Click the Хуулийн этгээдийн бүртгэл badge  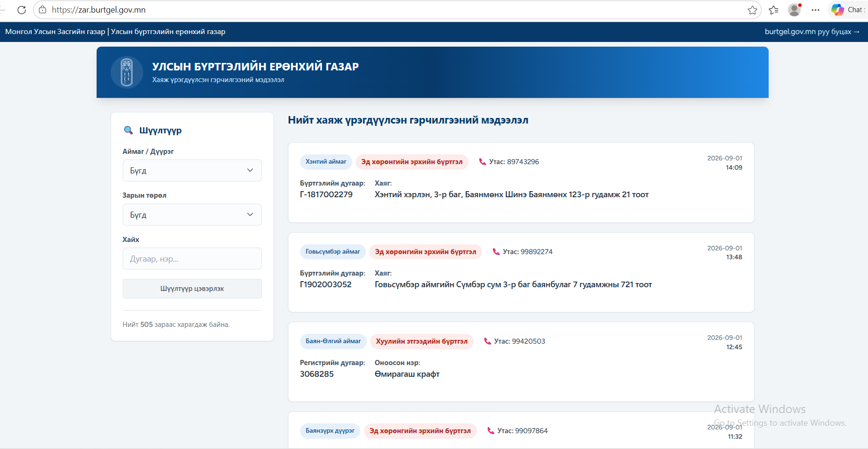tap(422, 341)
